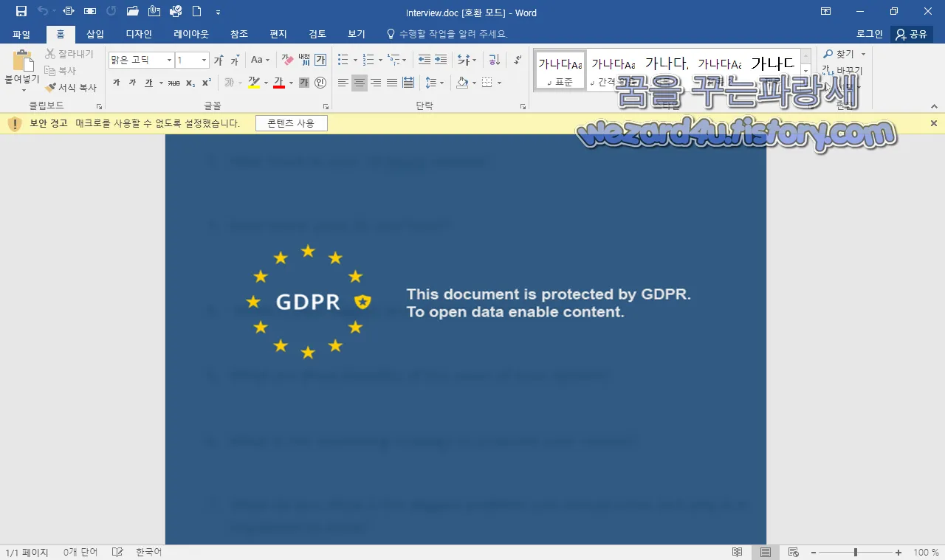Open line spacing options
Viewport: 945px width, 560px height.
433,83
